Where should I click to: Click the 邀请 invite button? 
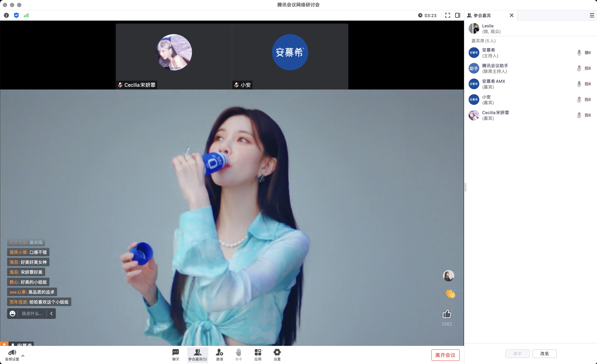coord(219,355)
